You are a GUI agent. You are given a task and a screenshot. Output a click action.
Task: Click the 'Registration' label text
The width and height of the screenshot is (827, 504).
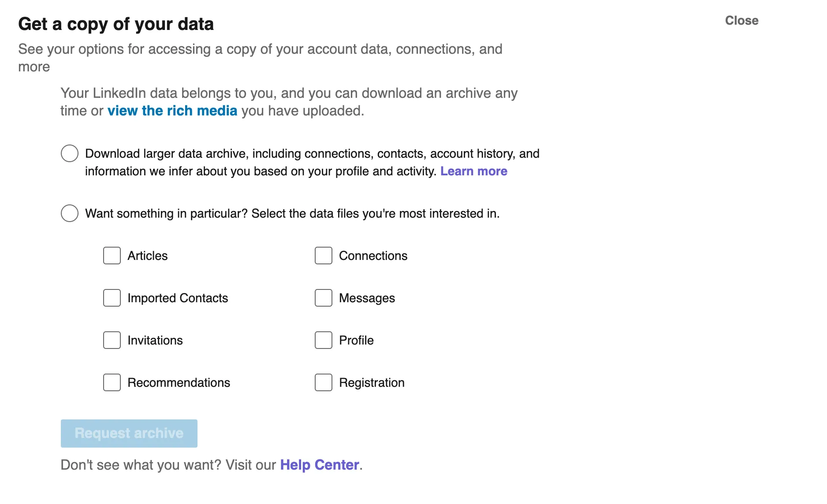pos(372,382)
